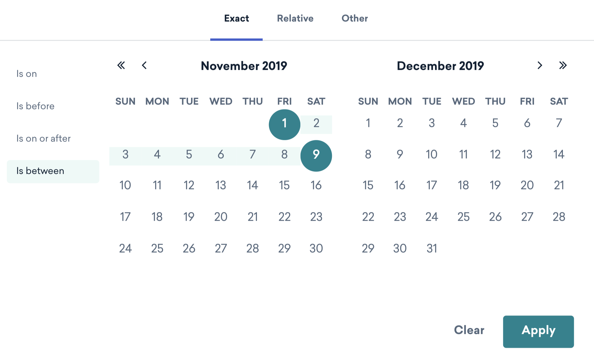This screenshot has height=364, width=594.
Task: Jump back one year with double-left chevron
Action: [121, 66]
